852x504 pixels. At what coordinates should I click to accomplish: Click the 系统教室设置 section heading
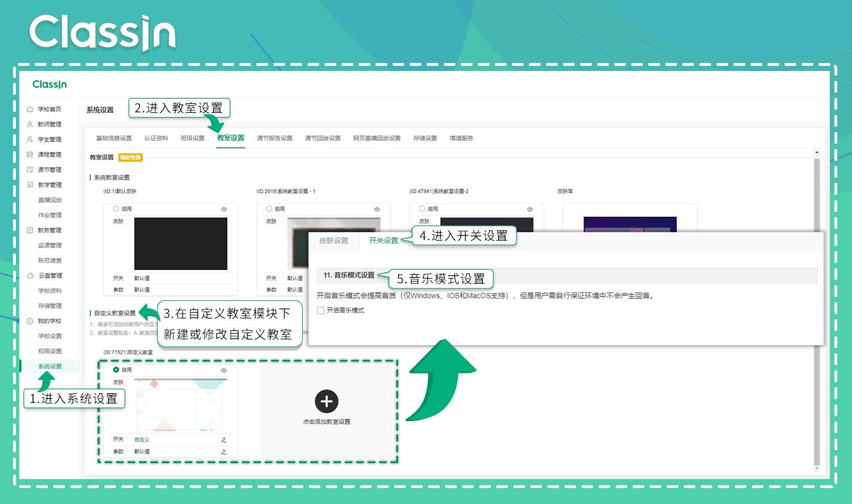coord(112,178)
